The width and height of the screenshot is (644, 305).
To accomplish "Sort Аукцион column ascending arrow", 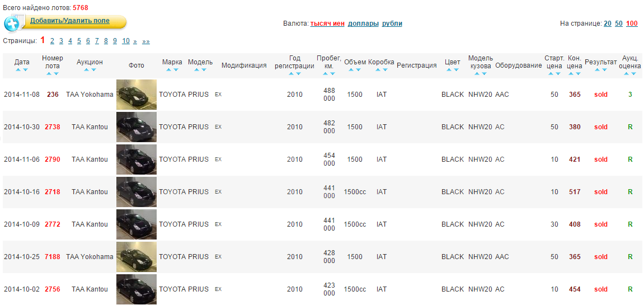I will click(x=86, y=70).
